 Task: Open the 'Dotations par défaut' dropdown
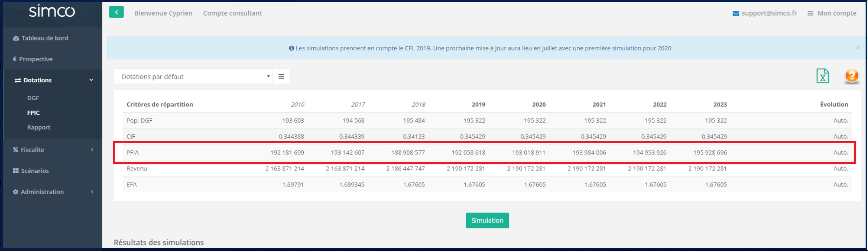pyautogui.click(x=193, y=77)
